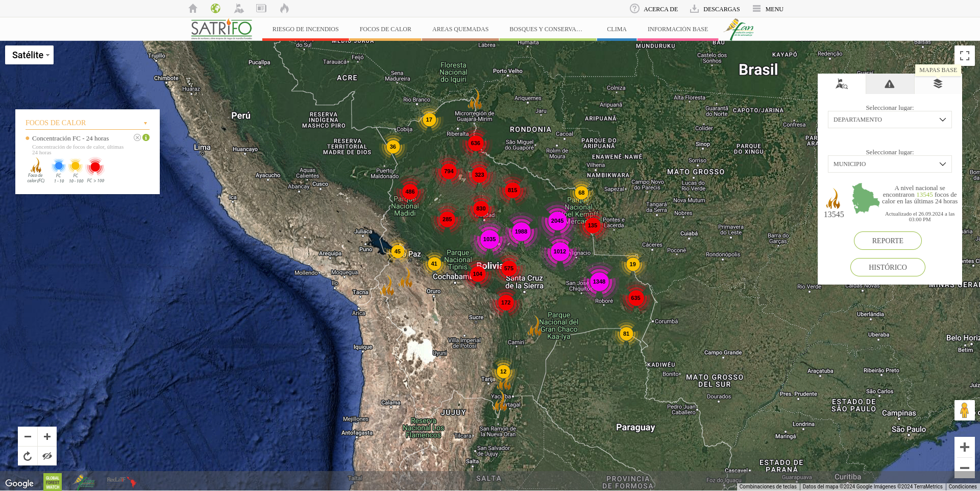This screenshot has width=980, height=491.
Task: Click the magenta 1348 hotspot cluster
Action: 599,282
